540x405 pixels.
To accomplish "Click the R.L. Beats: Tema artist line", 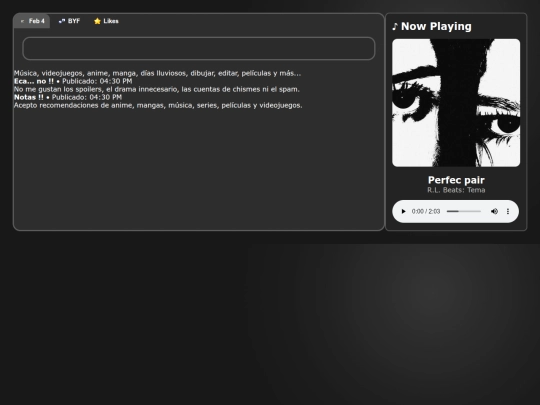I will pos(456,190).
